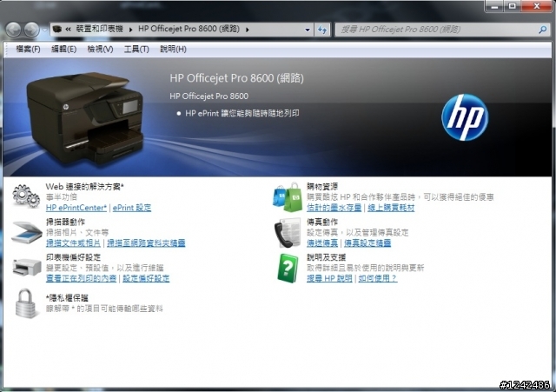
Task: Click the Web 連接的解決方案* heading
Action: [85, 187]
